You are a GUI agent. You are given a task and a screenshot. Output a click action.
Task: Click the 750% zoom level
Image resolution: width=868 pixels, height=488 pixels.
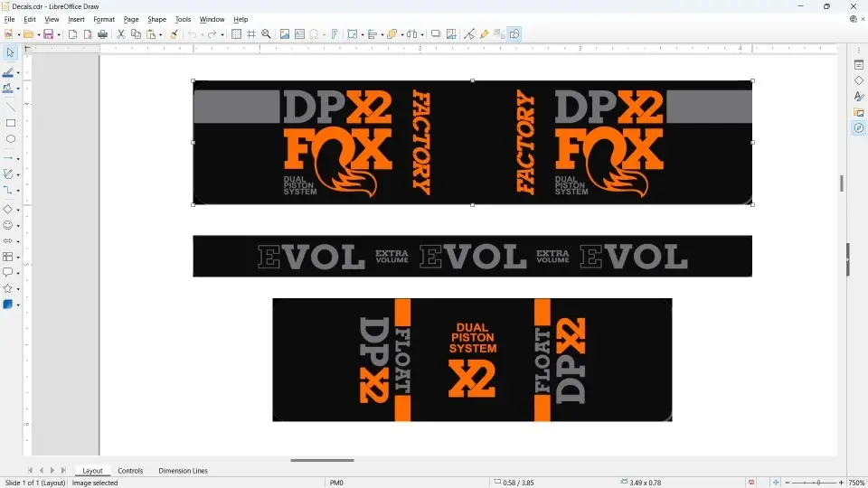coord(856,483)
